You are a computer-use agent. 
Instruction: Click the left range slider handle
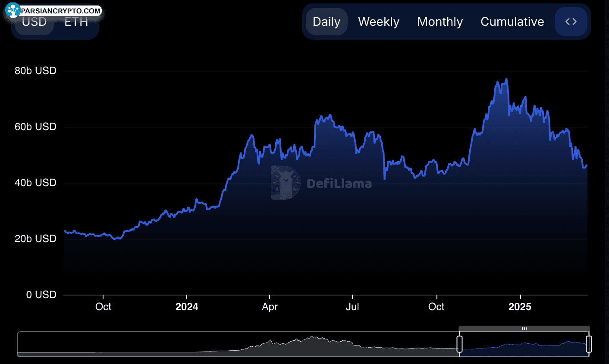(x=459, y=344)
